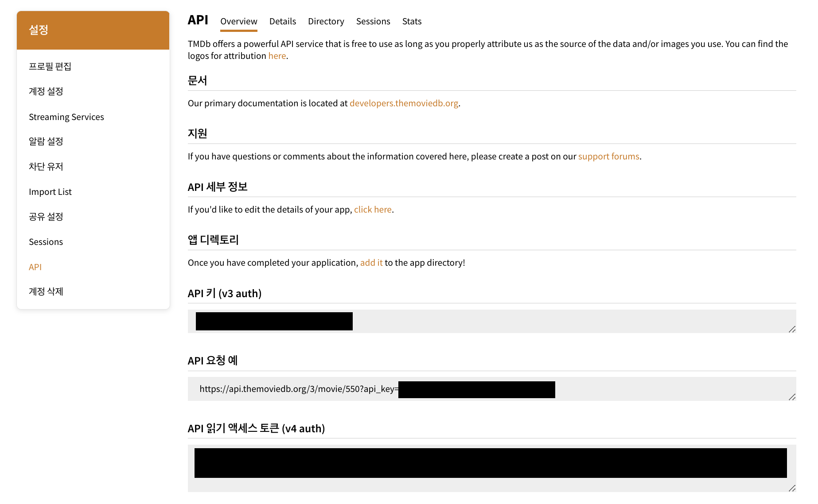Open the developers.themoviedb.org link
Viewport: 818px width, 504px height.
(x=404, y=103)
